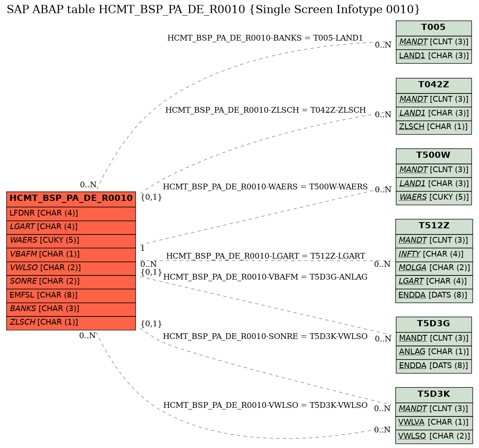This screenshot has height=448, width=479.
Task: Select LAND1 [CHAR (3)] in T042Z
Action: point(433,114)
